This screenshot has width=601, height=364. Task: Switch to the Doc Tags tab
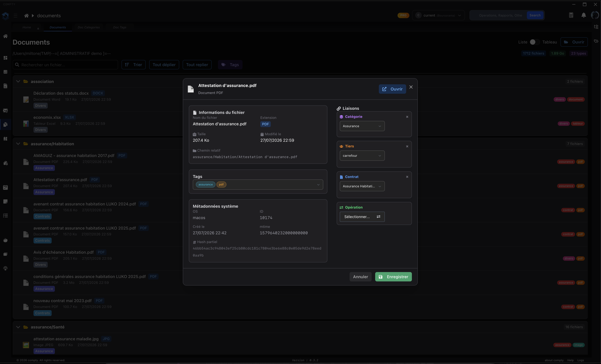coord(120,27)
